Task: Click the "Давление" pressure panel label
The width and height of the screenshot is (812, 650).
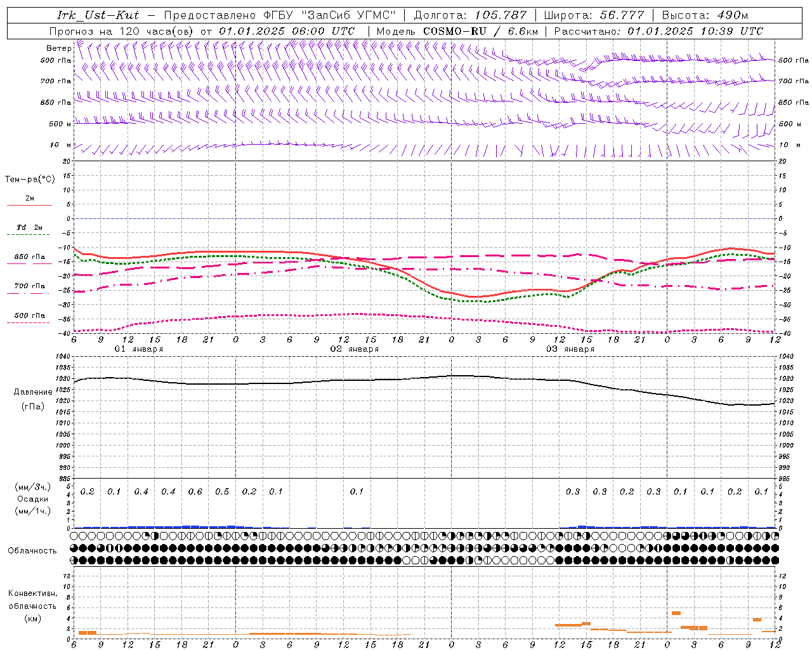Action: pyautogui.click(x=33, y=392)
